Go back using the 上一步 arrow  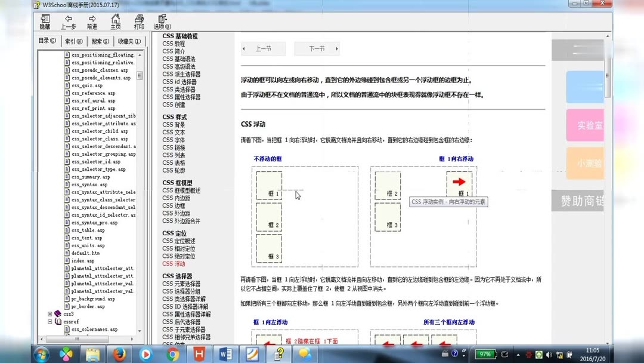point(68,22)
